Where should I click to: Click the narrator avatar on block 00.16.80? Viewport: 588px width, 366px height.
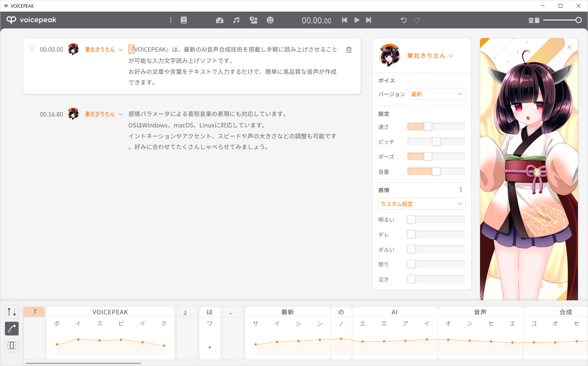click(x=73, y=114)
